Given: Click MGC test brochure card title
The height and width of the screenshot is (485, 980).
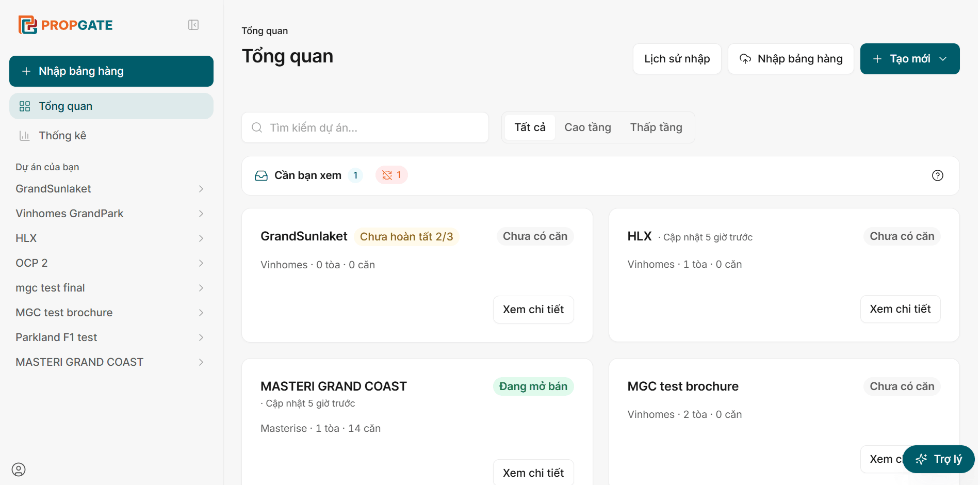Looking at the screenshot, I should pos(683,386).
